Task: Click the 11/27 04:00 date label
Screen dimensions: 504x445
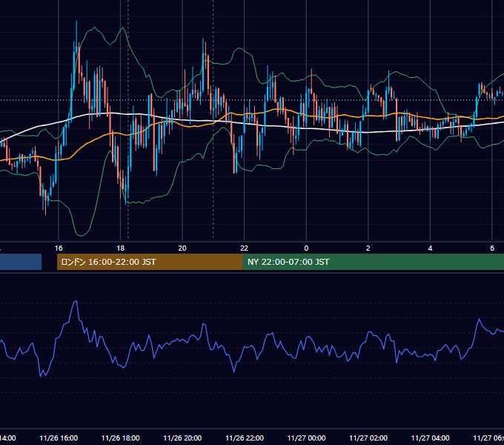Action: [431, 438]
